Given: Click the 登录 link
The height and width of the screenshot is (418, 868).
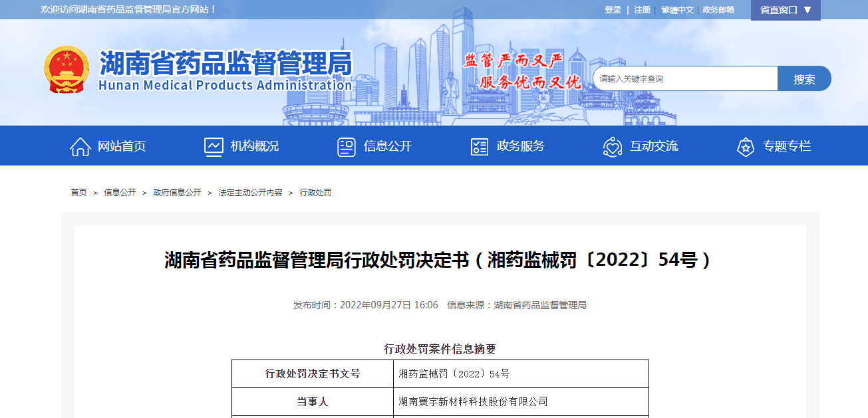Looking at the screenshot, I should point(613,10).
